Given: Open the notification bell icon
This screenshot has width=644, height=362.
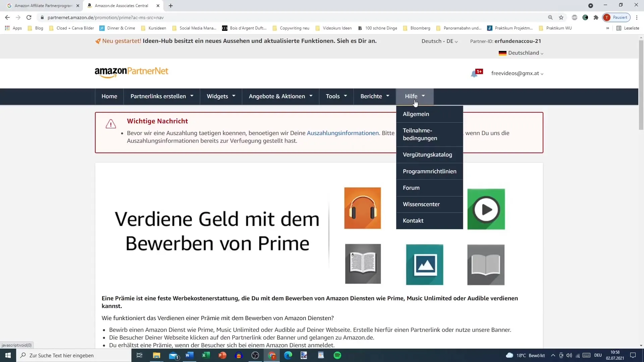Looking at the screenshot, I should click(x=474, y=74).
